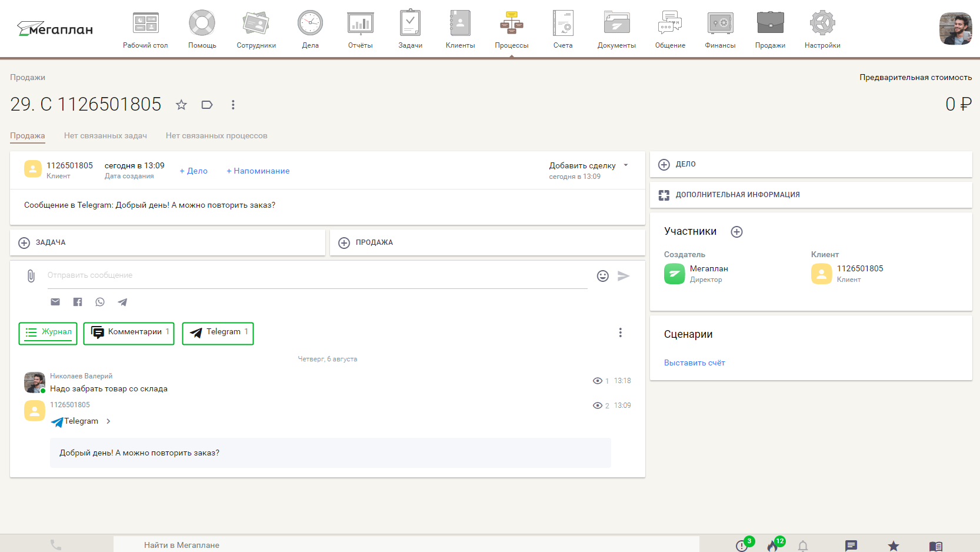Open notifications bell icon

[803, 546]
